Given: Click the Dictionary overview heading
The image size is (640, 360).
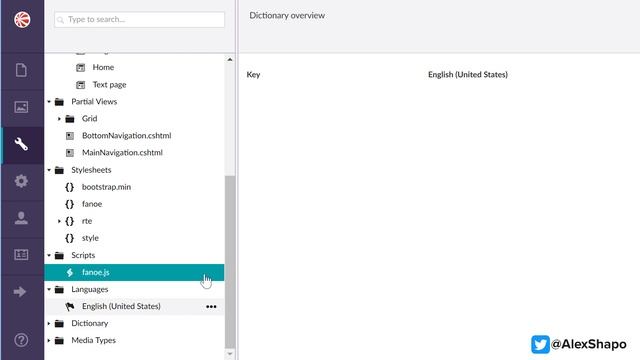Looking at the screenshot, I should (x=287, y=16).
